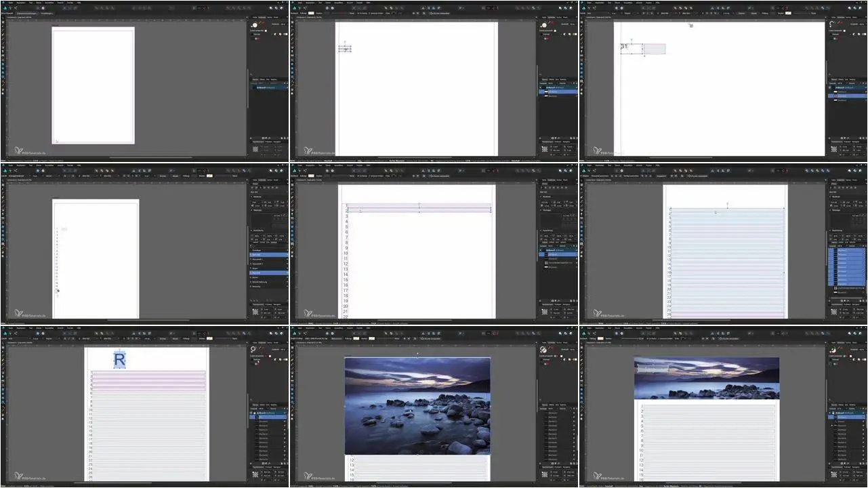Screen dimensions: 868x488
Task: Click the number 31 text on the canvas
Action: (x=624, y=47)
